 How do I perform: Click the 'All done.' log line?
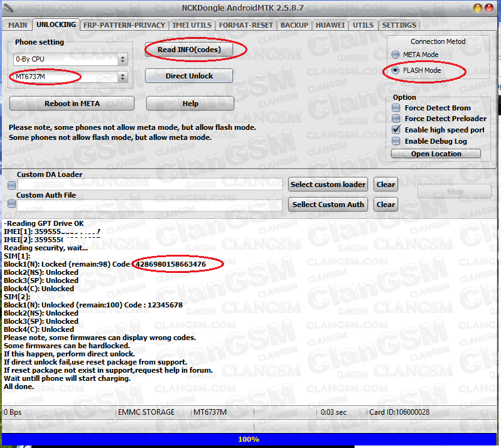19,387
